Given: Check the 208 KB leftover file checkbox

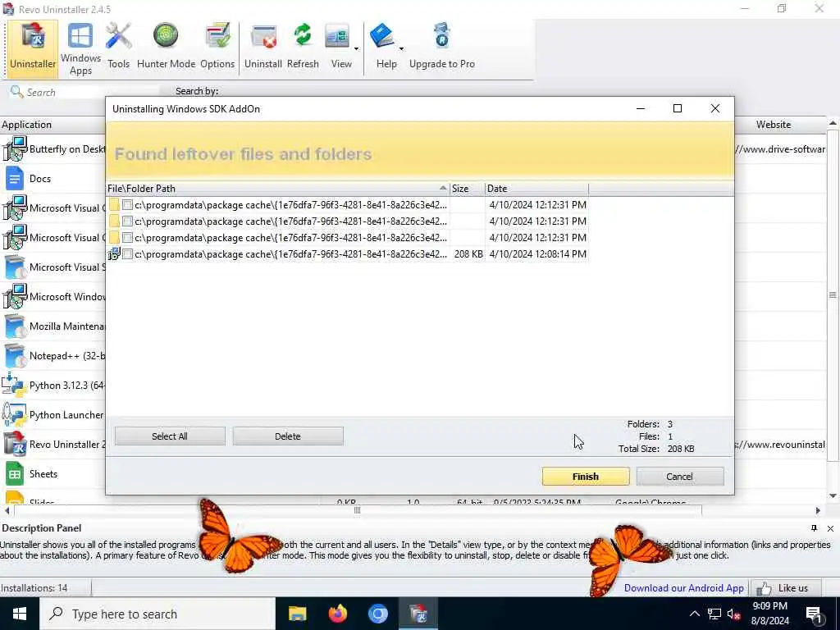Looking at the screenshot, I should tap(127, 254).
